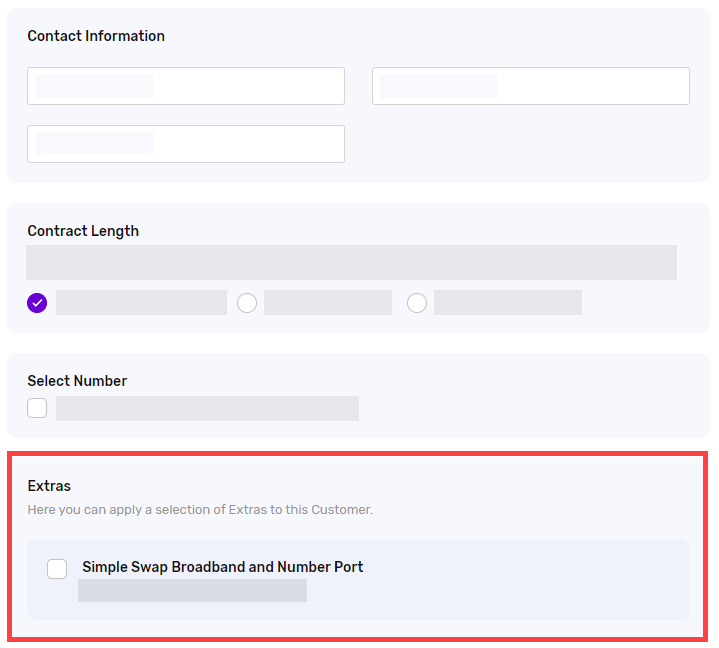The height and width of the screenshot is (648, 719).
Task: Click the Select Number heading
Action: [x=77, y=381]
